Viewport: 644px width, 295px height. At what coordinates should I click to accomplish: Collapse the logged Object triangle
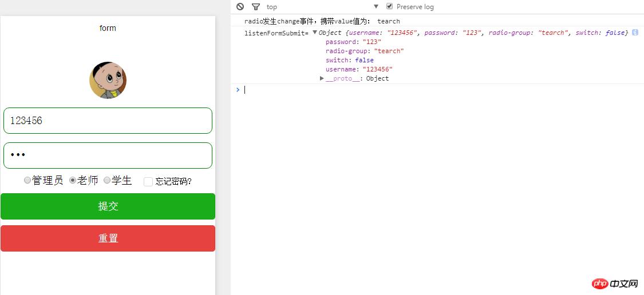(x=315, y=33)
